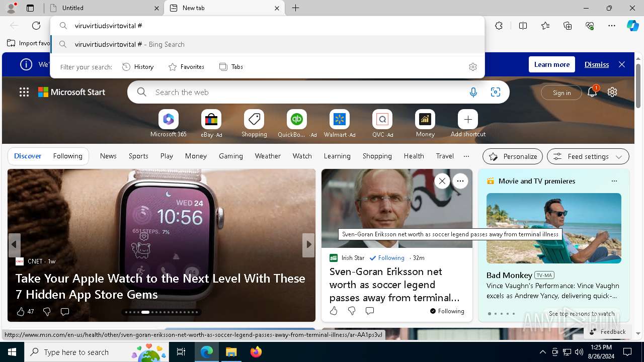
Task: Switch to the Untitled browser tab
Action: click(104, 8)
